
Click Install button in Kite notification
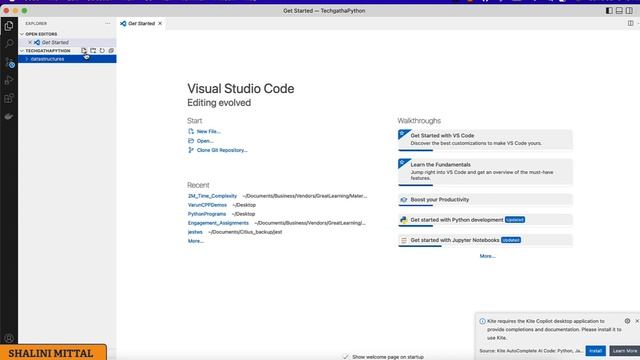click(x=596, y=351)
